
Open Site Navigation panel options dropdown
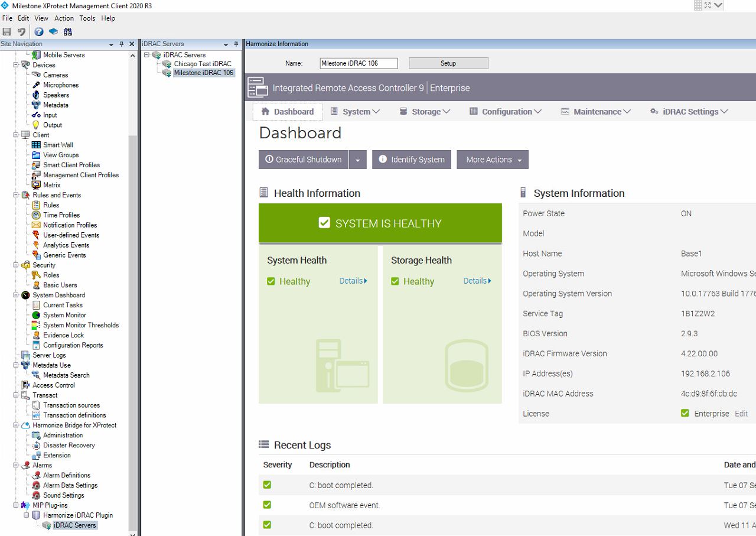pyautogui.click(x=111, y=44)
